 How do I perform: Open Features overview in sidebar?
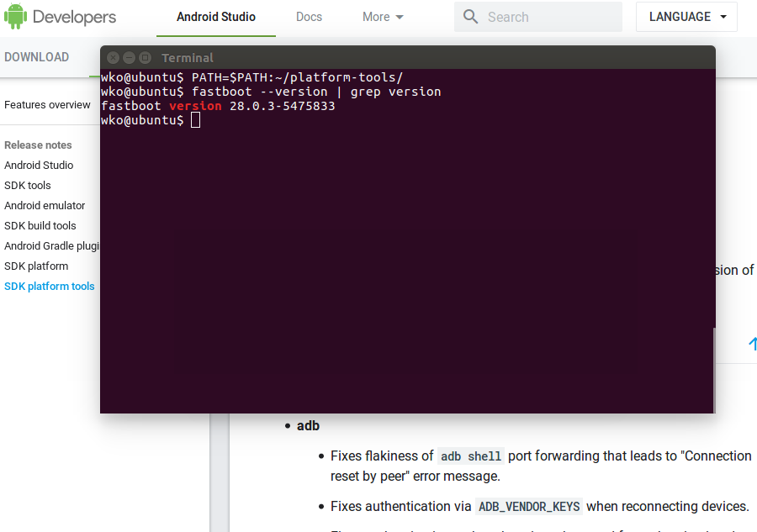coord(47,105)
